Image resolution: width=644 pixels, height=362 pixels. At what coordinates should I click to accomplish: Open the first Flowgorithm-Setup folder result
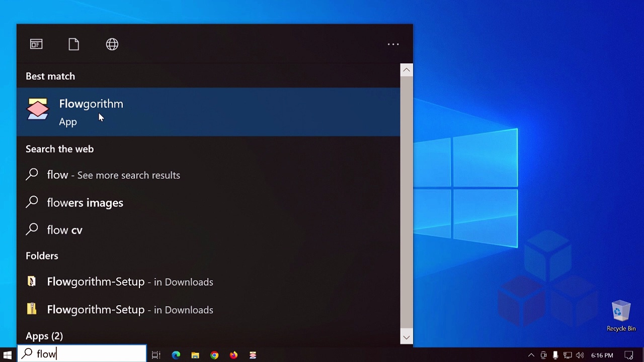208,282
